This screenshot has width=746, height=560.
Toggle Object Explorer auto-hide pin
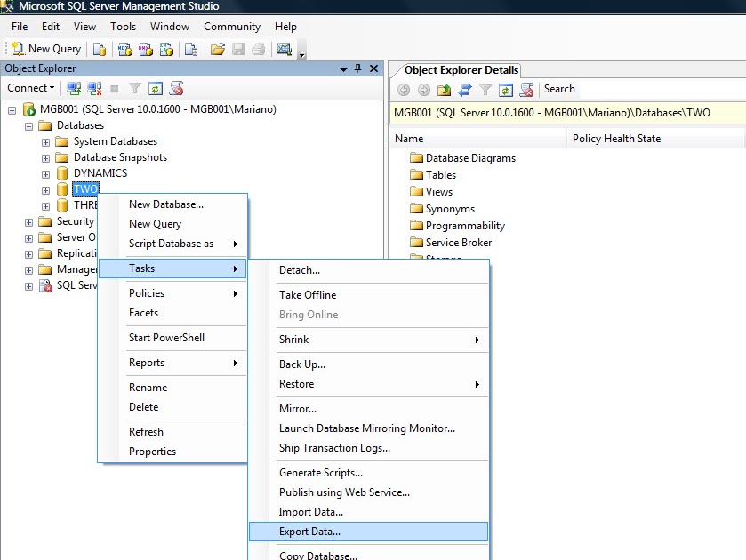tap(358, 68)
